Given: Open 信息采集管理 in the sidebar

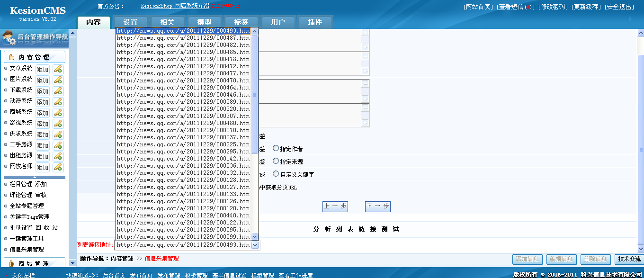Looking at the screenshot, I should [x=27, y=250].
